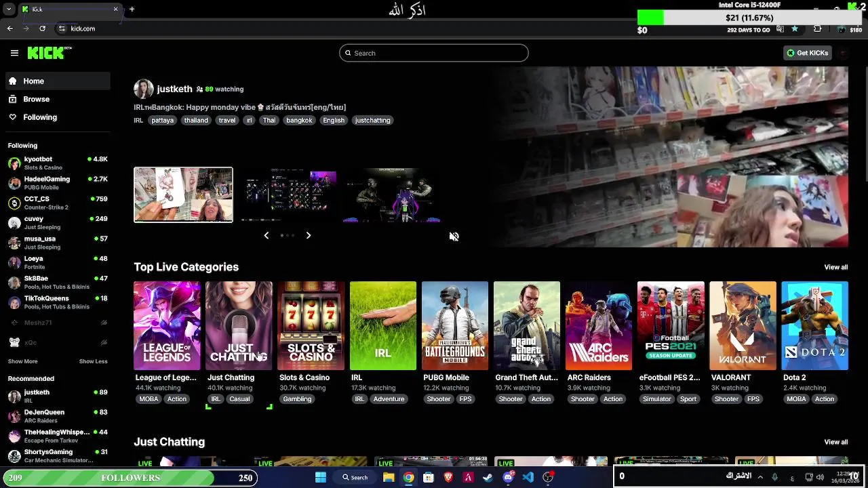Click the justchatting tag
The width and height of the screenshot is (868, 488).
click(x=372, y=120)
